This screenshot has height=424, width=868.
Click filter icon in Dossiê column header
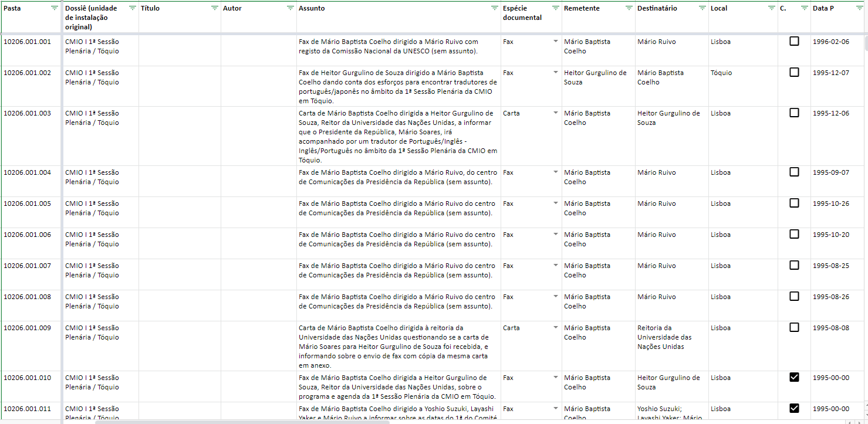[132, 8]
